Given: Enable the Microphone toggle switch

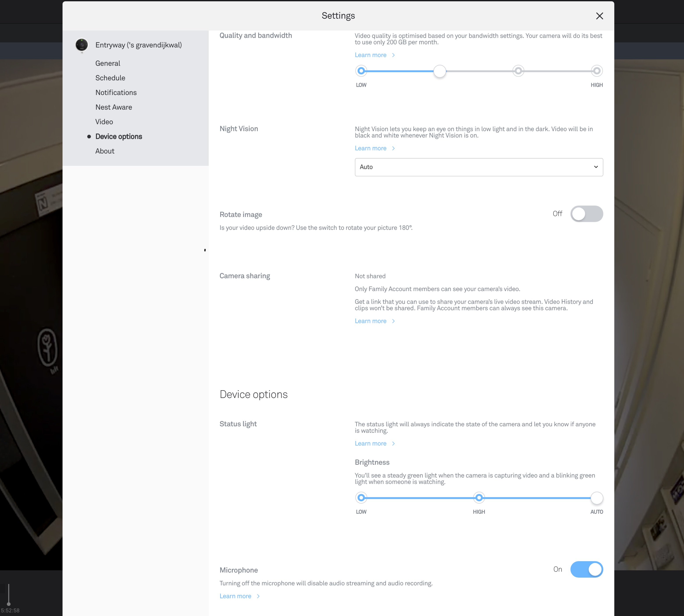Looking at the screenshot, I should click(x=586, y=569).
